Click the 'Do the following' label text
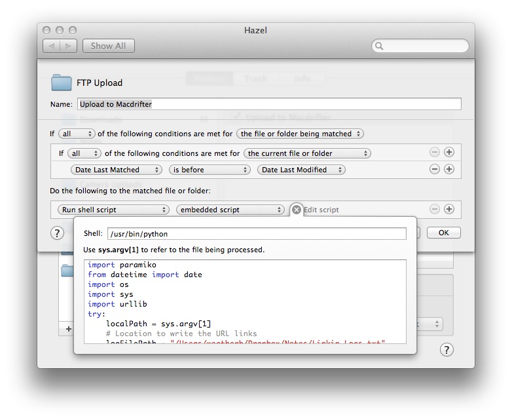The image size is (512, 420). [x=130, y=191]
